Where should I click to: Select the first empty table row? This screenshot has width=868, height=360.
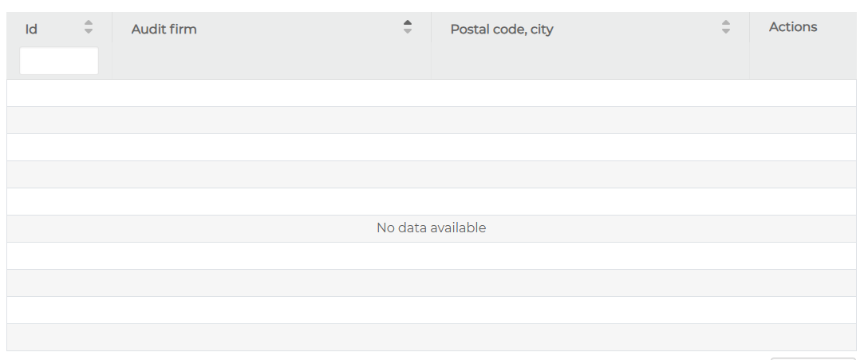click(x=431, y=93)
